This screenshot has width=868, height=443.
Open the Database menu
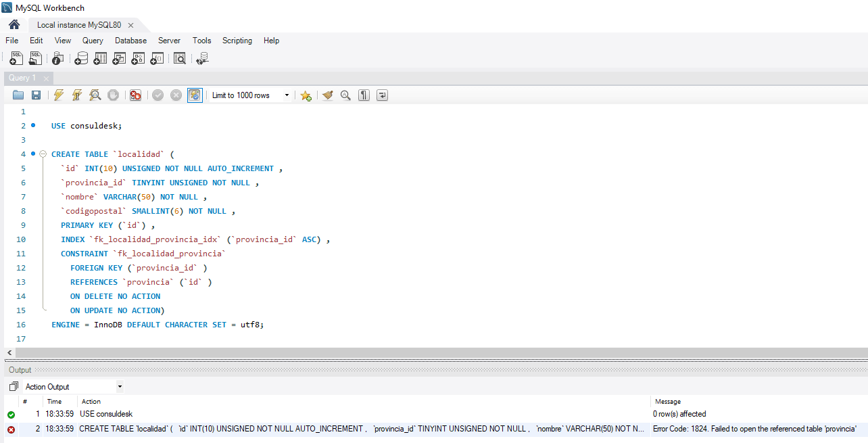tap(130, 41)
